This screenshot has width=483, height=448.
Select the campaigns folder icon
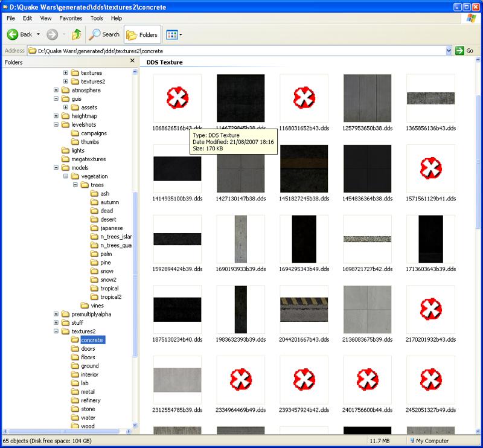(x=75, y=133)
